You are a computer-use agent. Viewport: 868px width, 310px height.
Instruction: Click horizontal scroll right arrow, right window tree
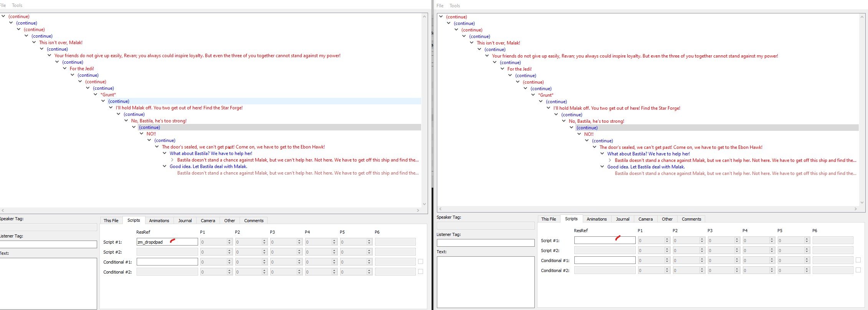[x=856, y=209]
